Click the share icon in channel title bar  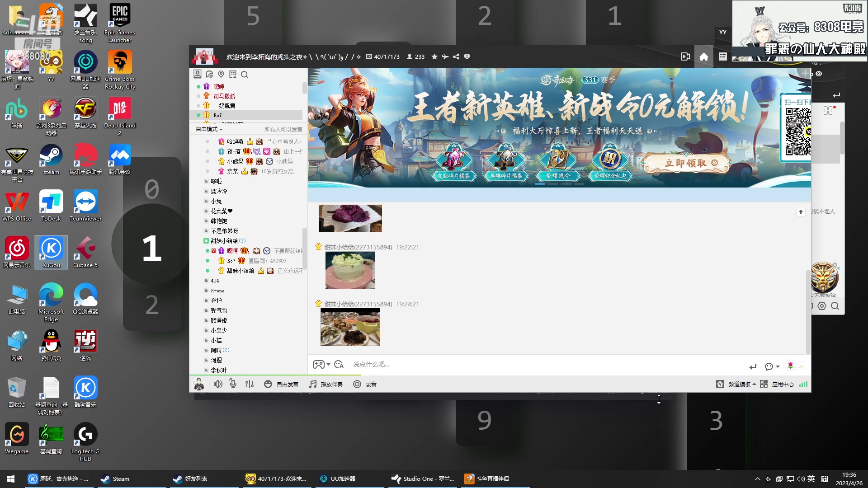click(x=457, y=56)
